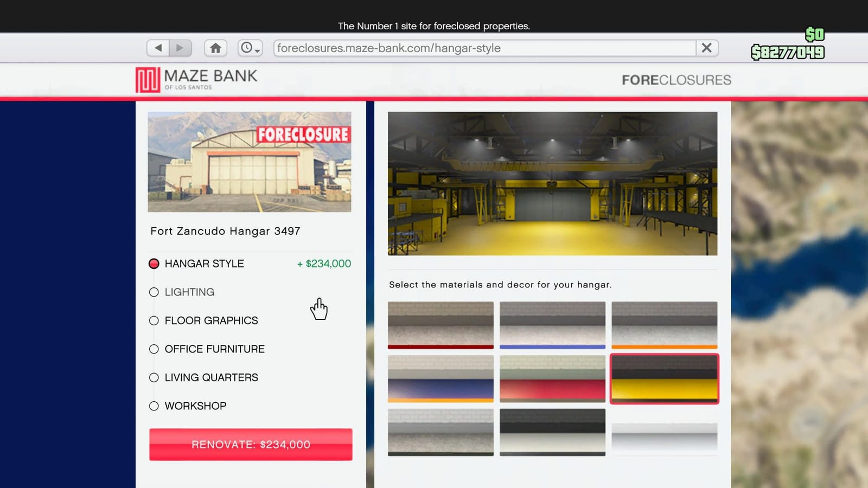868x488 pixels.
Task: Select the blue stripe floor material swatch
Action: pos(553,326)
